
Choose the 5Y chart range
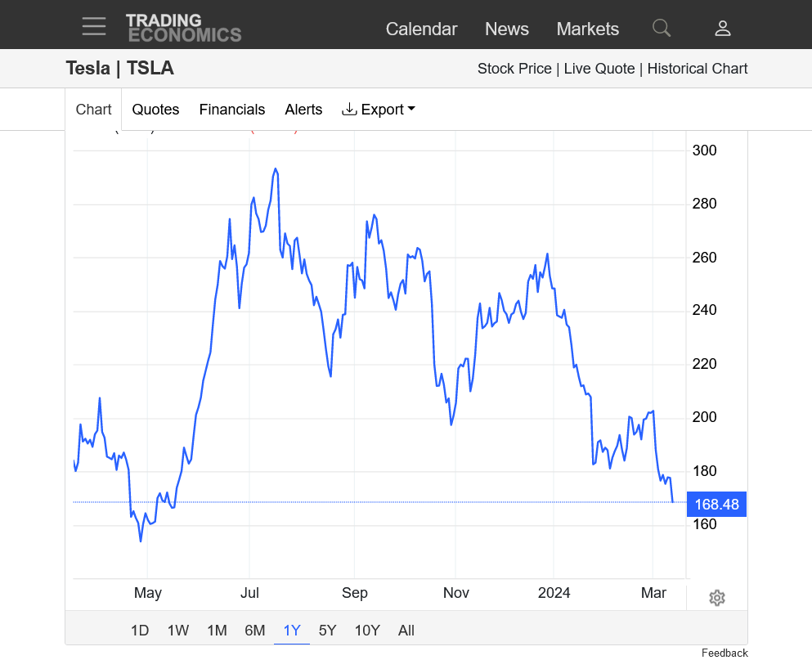[x=327, y=631]
